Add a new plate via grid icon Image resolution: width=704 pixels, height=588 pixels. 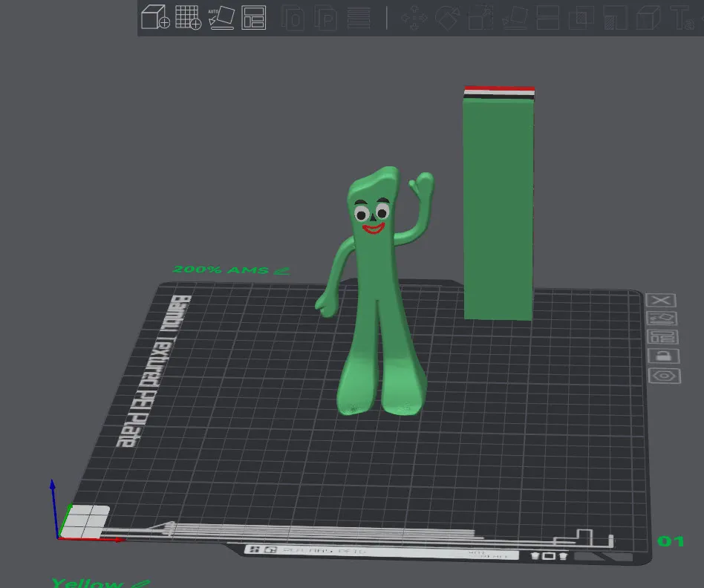click(188, 18)
